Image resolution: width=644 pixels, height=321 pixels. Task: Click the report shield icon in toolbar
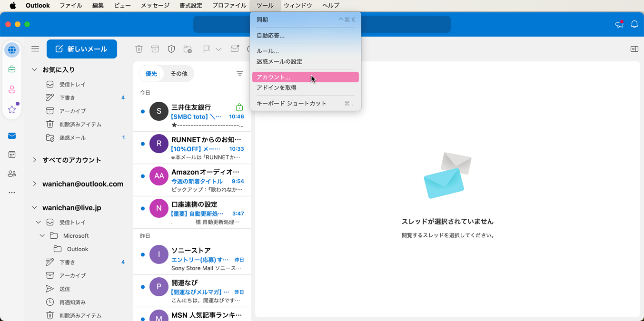[x=171, y=49]
